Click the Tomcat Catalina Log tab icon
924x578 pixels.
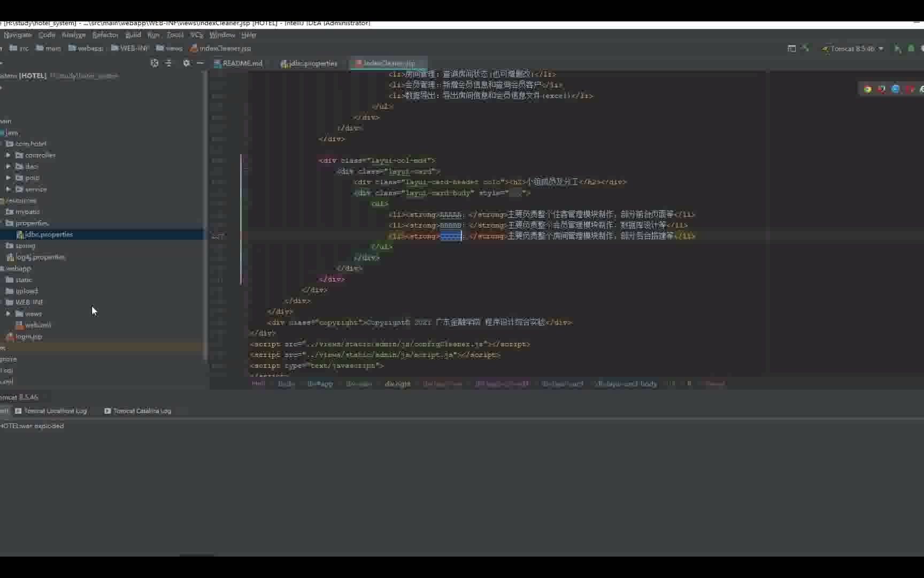[x=107, y=411]
